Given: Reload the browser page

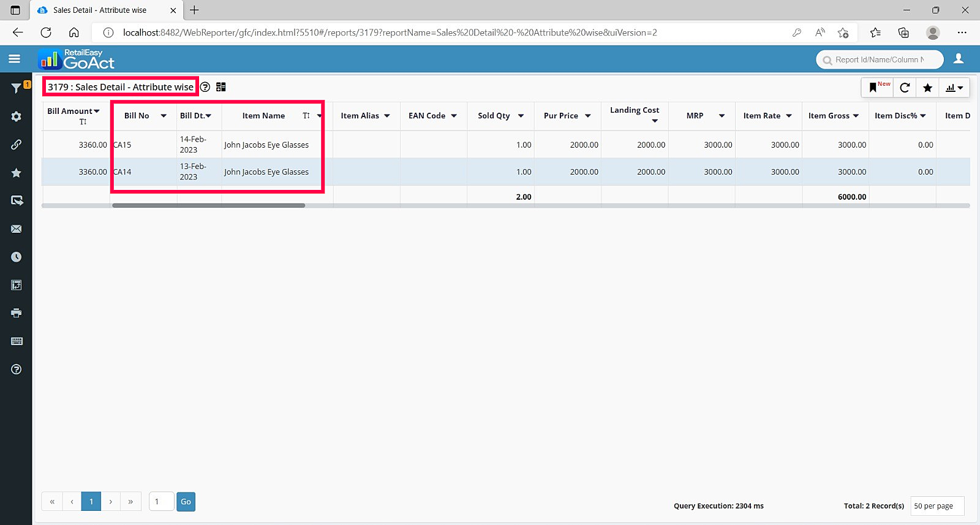Looking at the screenshot, I should coord(46,32).
